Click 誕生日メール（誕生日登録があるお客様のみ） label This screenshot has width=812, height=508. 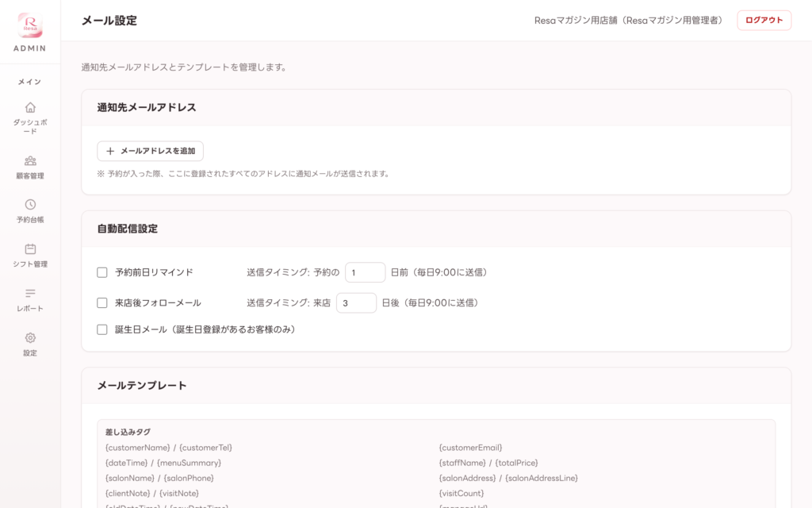[x=205, y=329]
